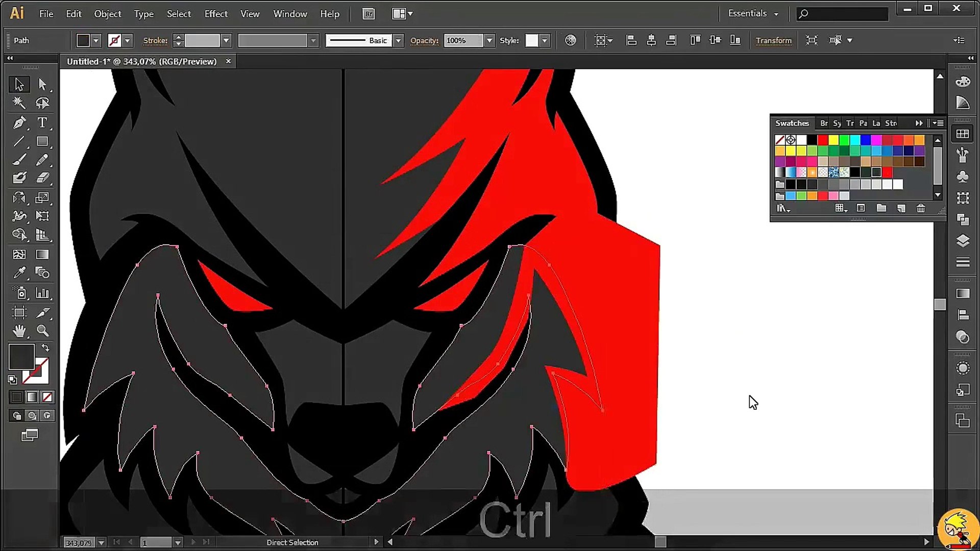Screen dimensions: 980x551
Task: Open the Effect menu
Action: (215, 14)
